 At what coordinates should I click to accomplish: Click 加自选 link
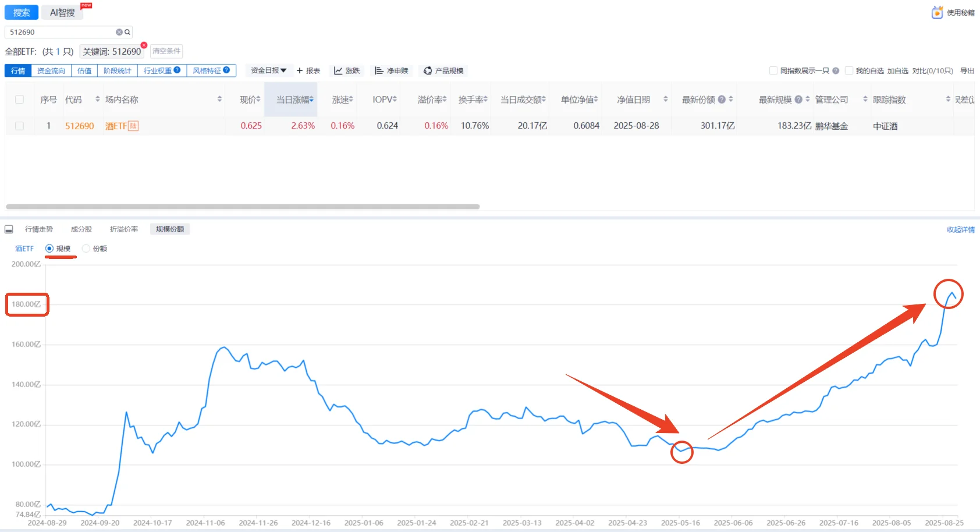click(x=897, y=71)
